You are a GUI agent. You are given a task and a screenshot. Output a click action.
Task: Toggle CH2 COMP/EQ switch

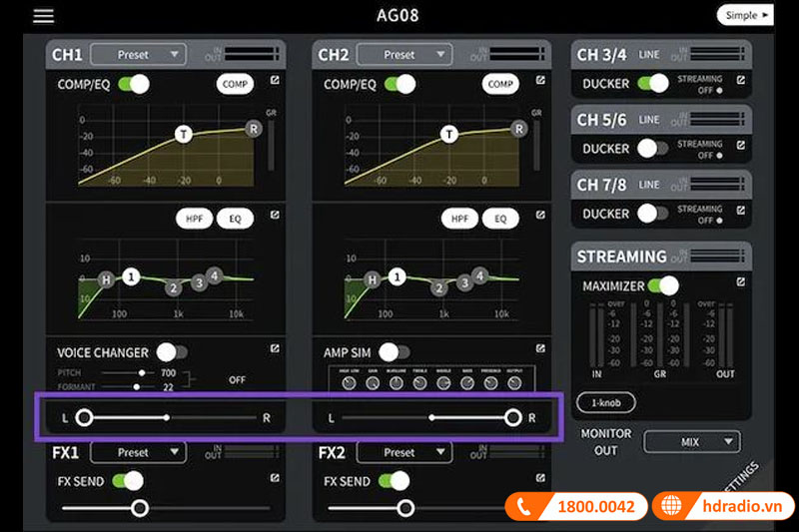tap(400, 84)
